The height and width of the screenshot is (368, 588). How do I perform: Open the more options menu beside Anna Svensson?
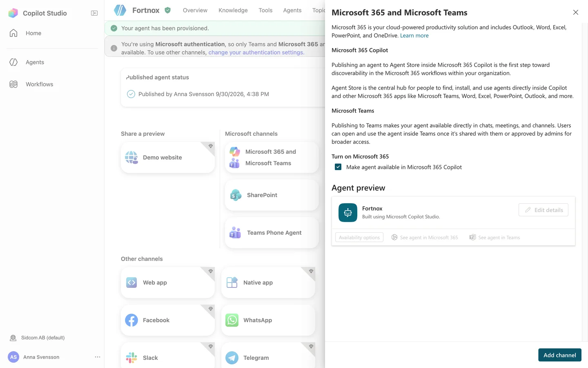pos(98,357)
